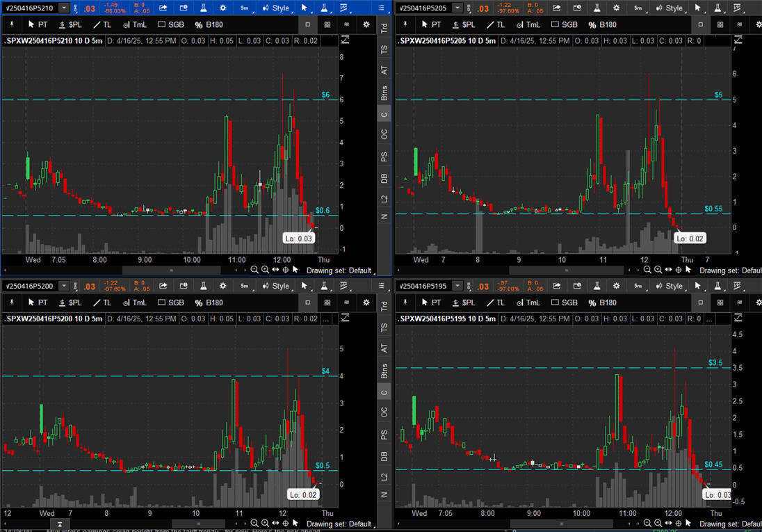Open Edit Studies flask in P5205 chart header

(597, 8)
